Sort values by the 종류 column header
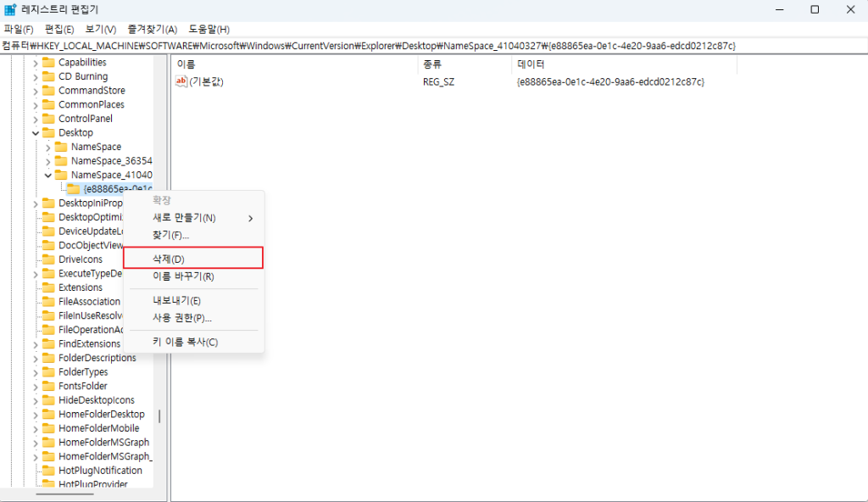The height and width of the screenshot is (502, 868). 465,64
